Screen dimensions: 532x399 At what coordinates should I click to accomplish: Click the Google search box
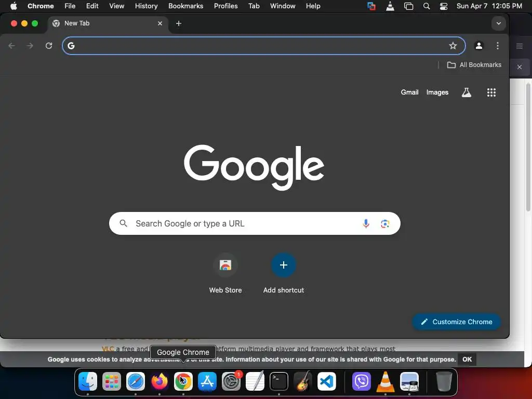[255, 223]
